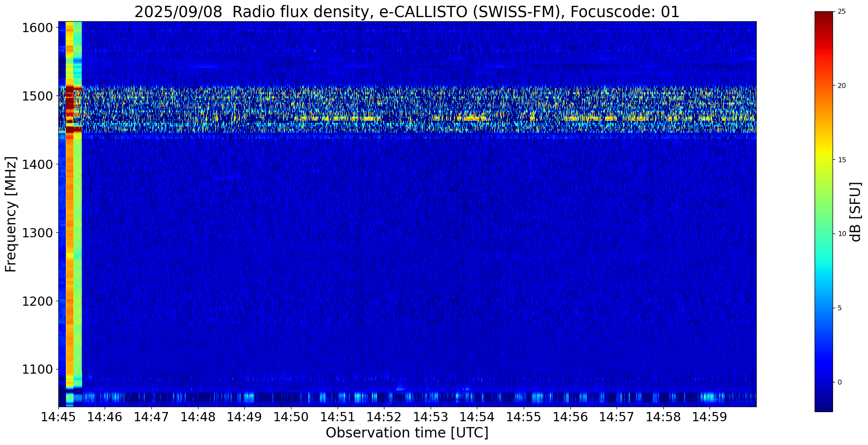The width and height of the screenshot is (868, 445).
Task: Click the colorbar tick labeled 25
Action: point(842,12)
